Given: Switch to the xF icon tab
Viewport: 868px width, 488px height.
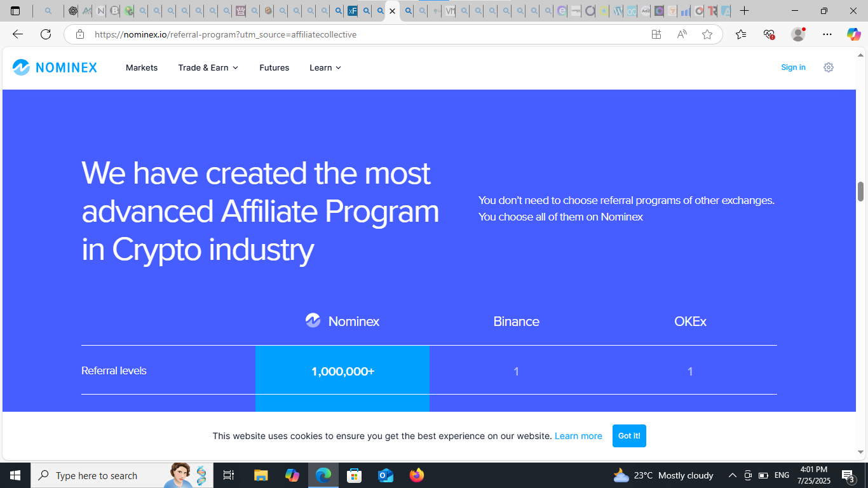Looking at the screenshot, I should pos(352,11).
